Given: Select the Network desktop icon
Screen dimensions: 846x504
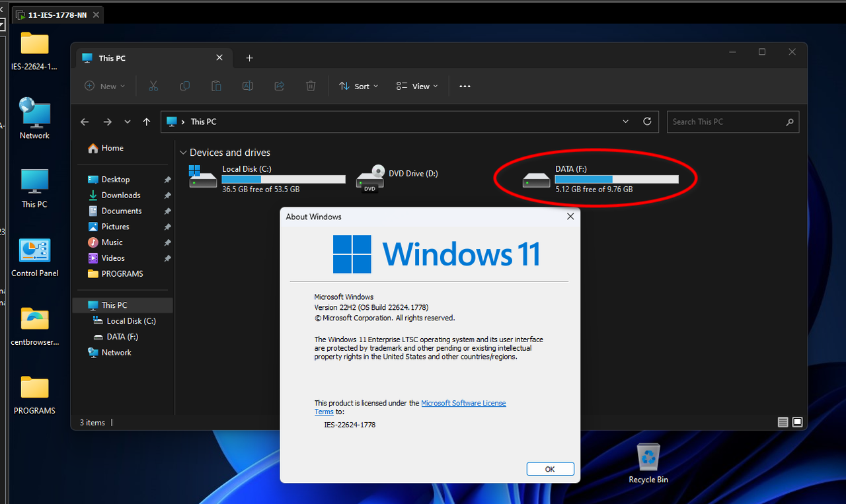Looking at the screenshot, I should [x=34, y=118].
